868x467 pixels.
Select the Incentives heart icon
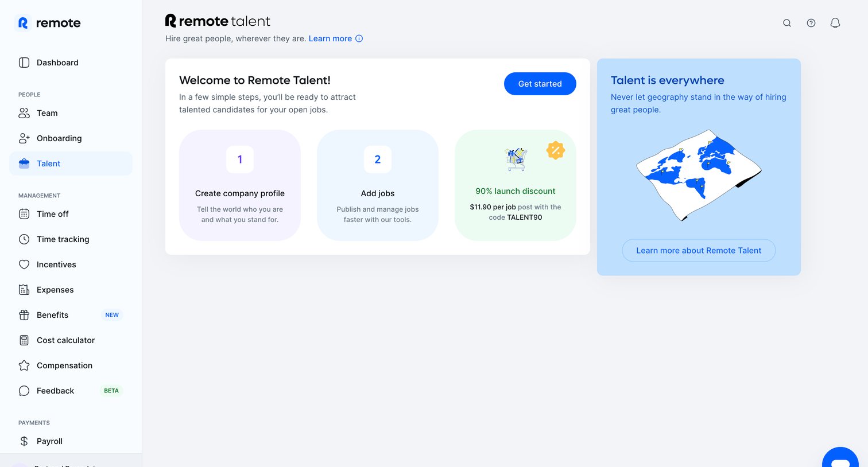[x=24, y=264]
